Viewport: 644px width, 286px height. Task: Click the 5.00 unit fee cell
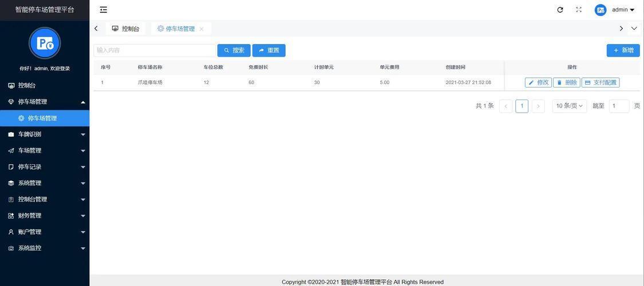pos(385,82)
